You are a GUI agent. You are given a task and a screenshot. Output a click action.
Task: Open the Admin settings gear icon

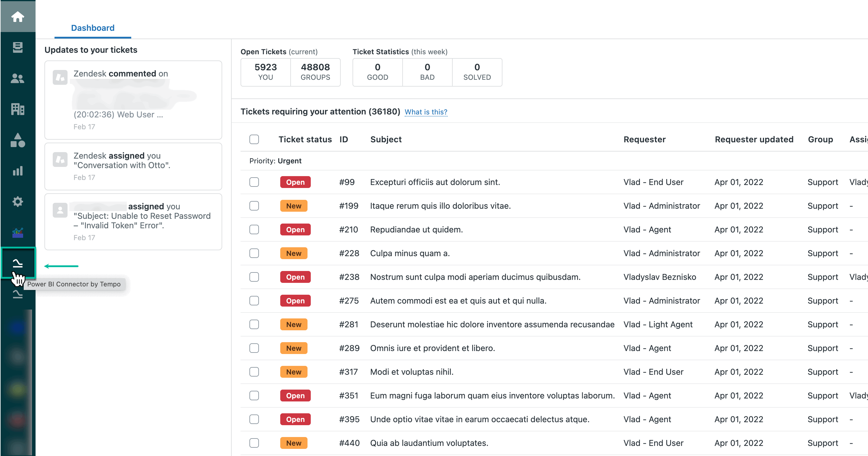click(17, 201)
